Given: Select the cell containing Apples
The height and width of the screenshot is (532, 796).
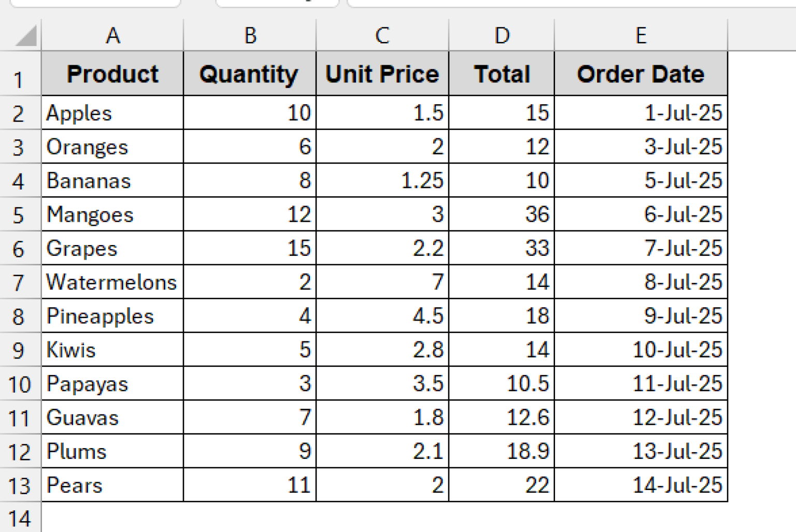Looking at the screenshot, I should click(112, 113).
